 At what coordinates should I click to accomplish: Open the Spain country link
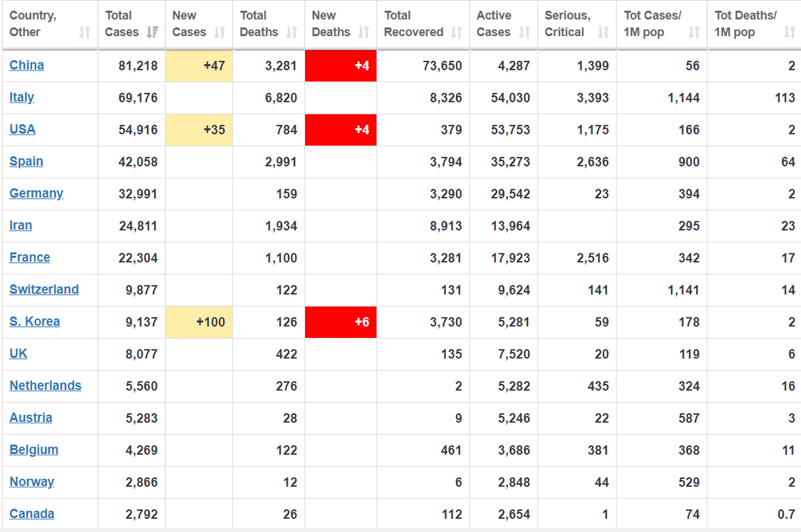[x=26, y=161]
